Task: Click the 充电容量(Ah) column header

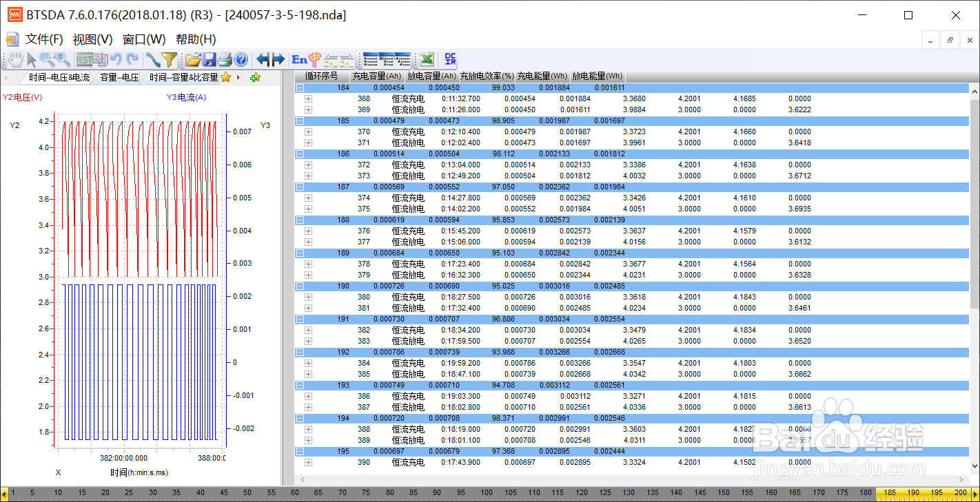Action: coord(376,76)
